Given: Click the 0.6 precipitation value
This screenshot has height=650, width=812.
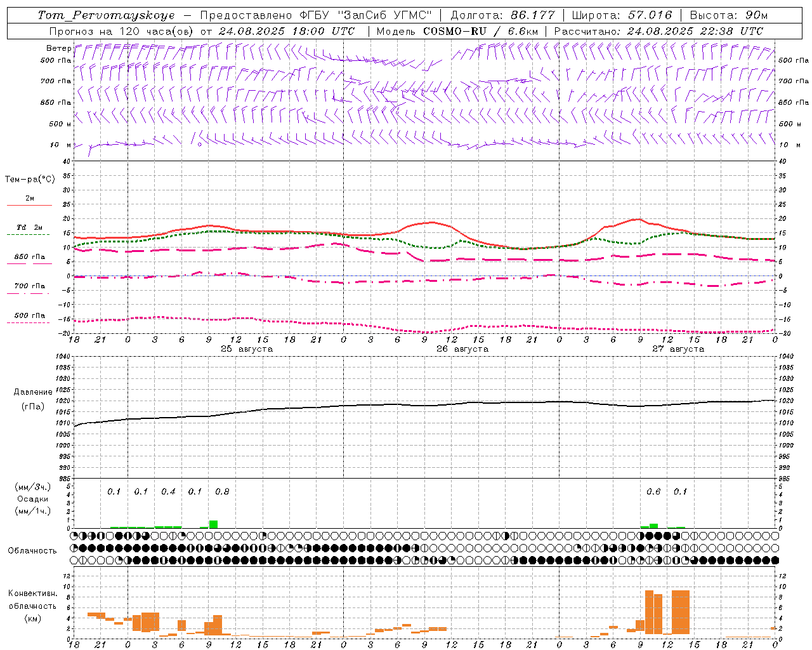Looking at the screenshot, I should [x=653, y=492].
